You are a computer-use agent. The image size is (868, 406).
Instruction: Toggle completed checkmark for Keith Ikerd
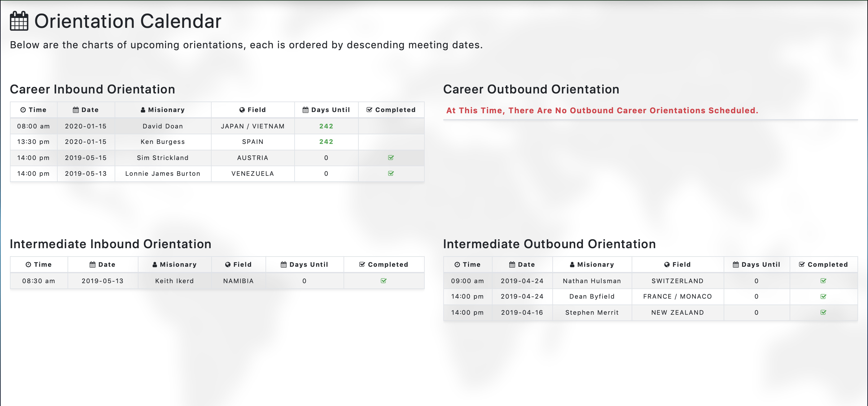384,281
